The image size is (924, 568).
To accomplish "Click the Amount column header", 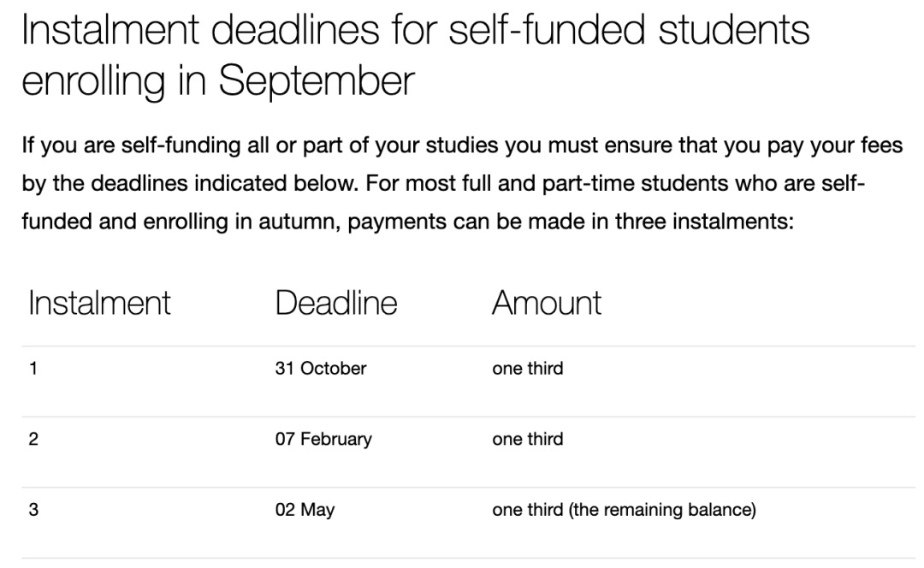I will (546, 302).
